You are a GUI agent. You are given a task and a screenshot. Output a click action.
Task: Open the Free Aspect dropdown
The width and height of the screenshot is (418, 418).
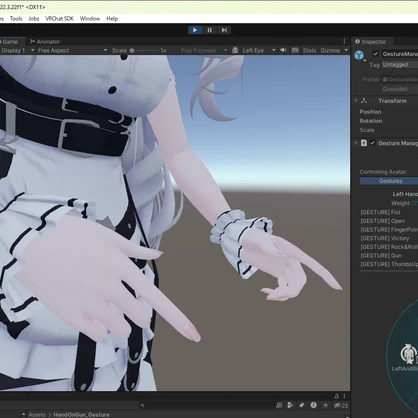[x=72, y=50]
